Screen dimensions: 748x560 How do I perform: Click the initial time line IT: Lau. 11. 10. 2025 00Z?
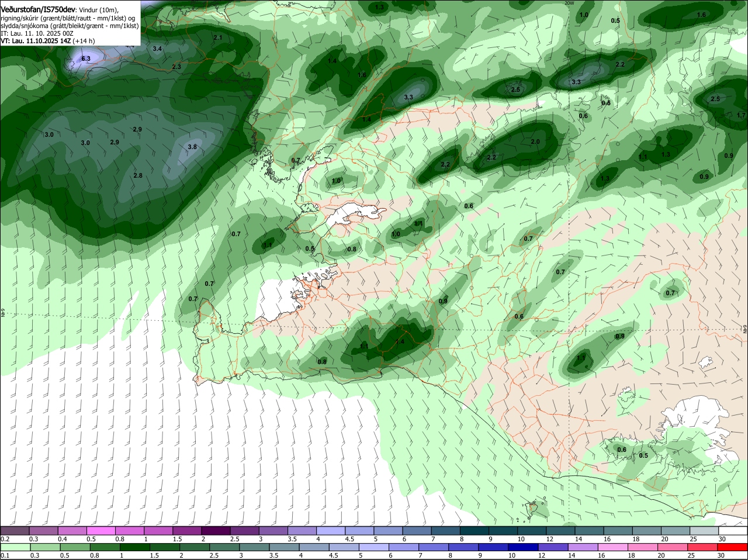36,33
